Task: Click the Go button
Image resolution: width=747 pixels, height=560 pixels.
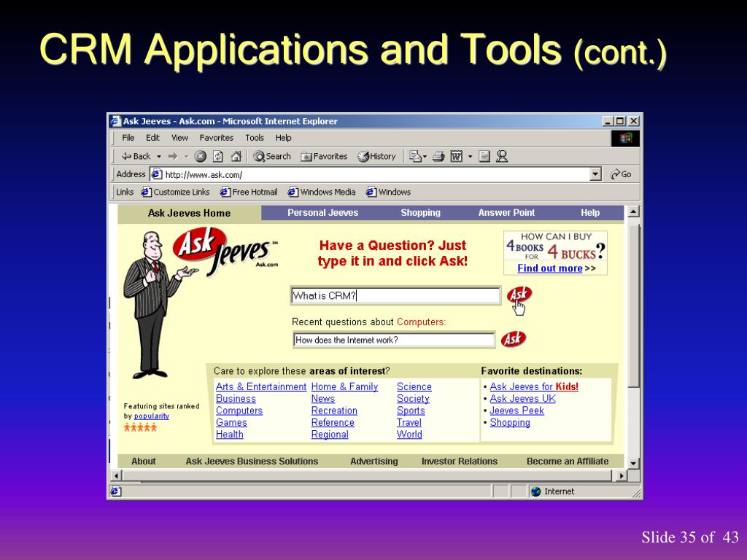Action: (x=621, y=174)
